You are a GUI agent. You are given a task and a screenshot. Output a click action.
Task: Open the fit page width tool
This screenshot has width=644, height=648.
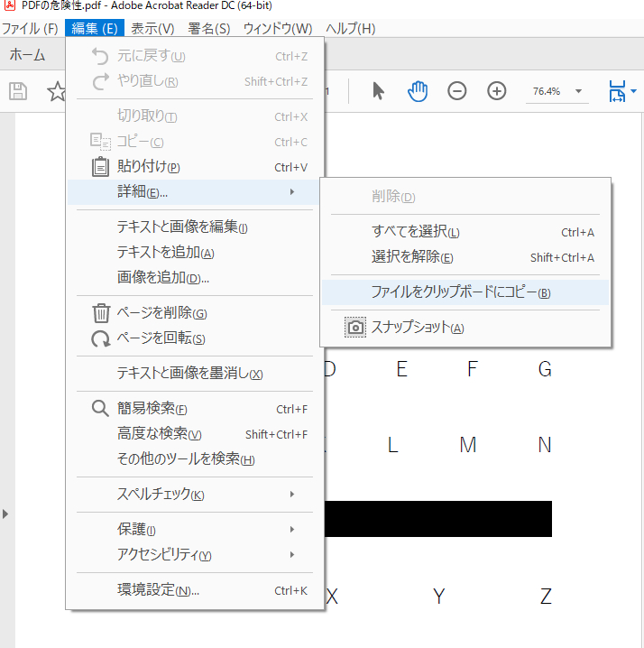(x=619, y=91)
